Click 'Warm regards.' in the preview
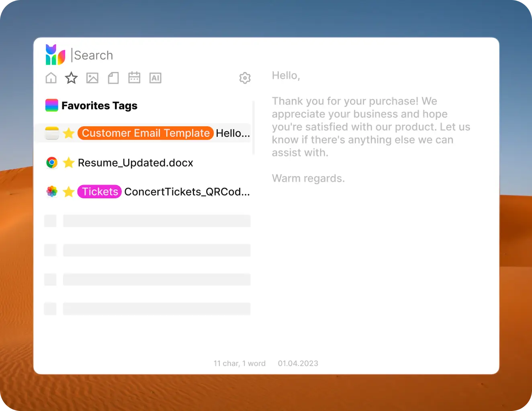The height and width of the screenshot is (411, 532). [x=308, y=178]
